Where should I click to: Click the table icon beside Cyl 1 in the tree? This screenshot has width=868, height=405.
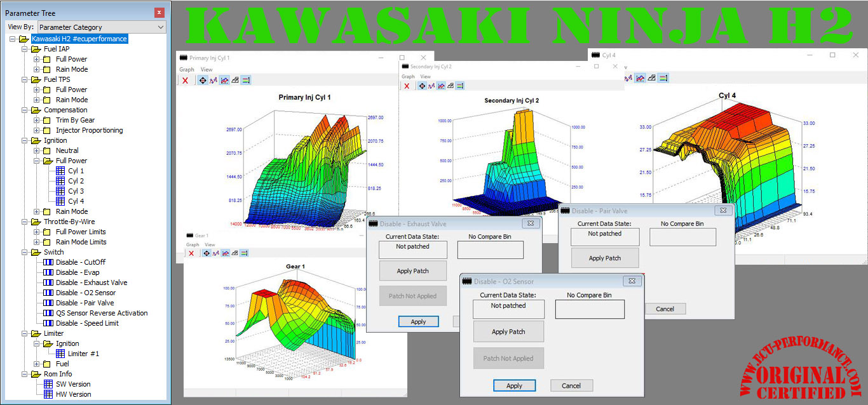pos(60,171)
